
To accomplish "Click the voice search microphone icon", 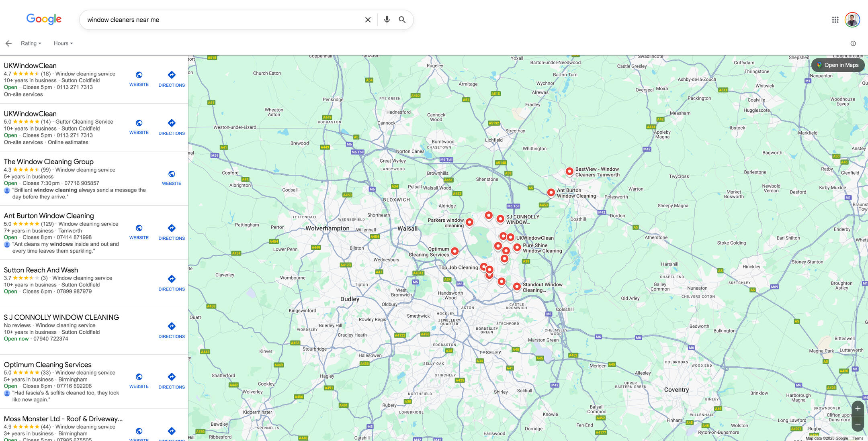I will coord(386,19).
